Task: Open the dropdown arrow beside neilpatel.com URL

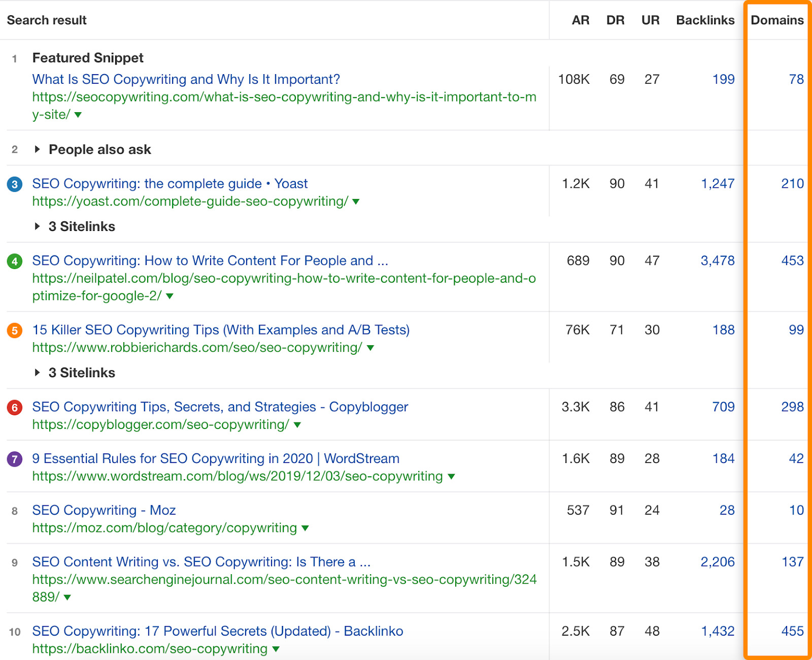Action: [x=170, y=296]
